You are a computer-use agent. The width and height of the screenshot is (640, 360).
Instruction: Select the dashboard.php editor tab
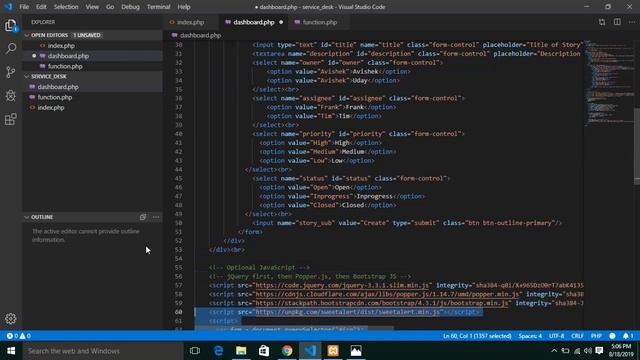(253, 22)
